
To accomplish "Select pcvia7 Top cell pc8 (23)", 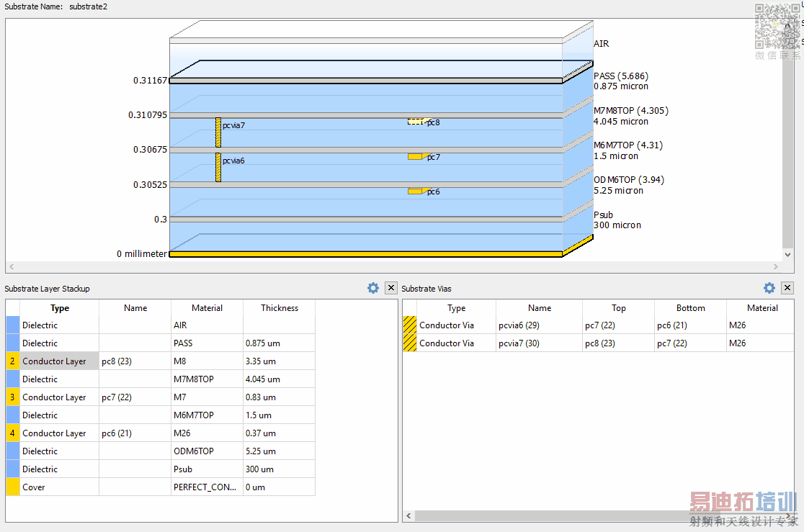I will 618,343.
